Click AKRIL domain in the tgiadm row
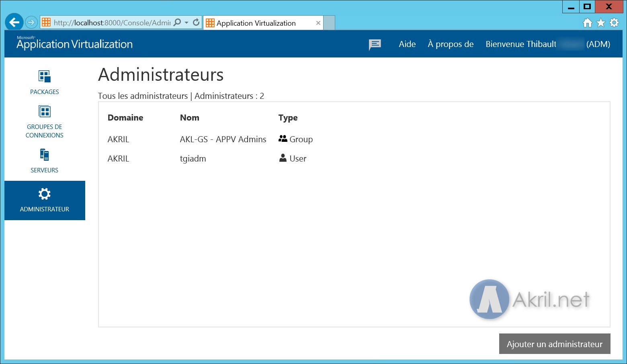Image resolution: width=627 pixels, height=364 pixels. click(118, 159)
